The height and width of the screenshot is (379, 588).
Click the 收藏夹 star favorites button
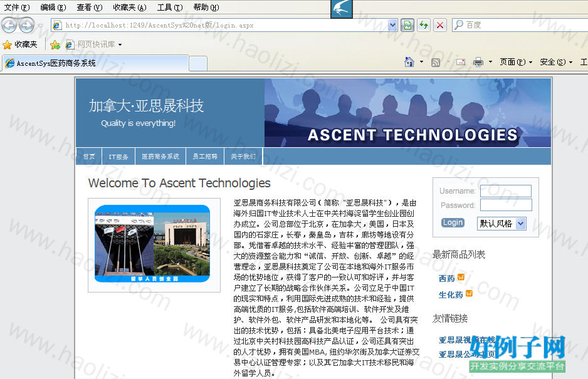(x=20, y=44)
